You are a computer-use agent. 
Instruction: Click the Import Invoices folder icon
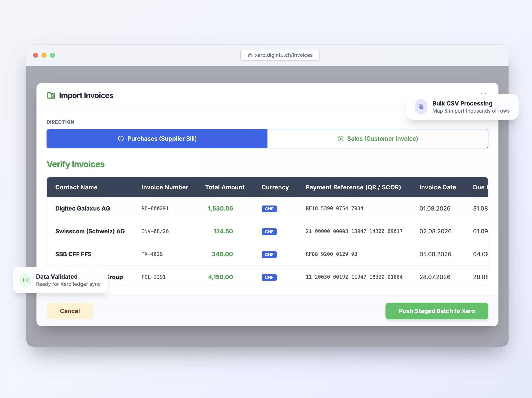(51, 96)
